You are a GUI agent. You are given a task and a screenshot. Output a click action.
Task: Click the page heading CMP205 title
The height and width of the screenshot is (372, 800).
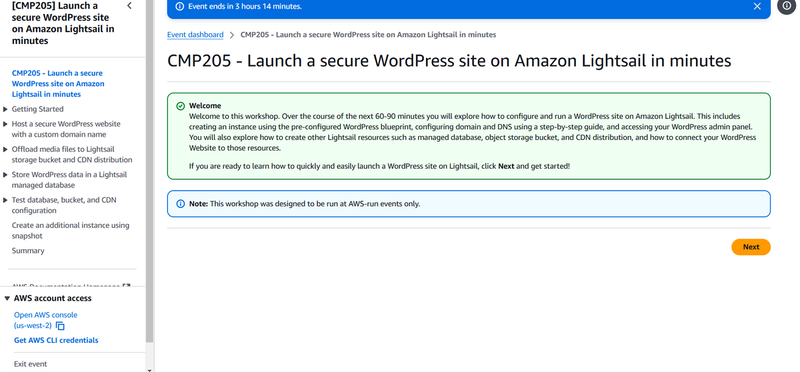(x=449, y=61)
